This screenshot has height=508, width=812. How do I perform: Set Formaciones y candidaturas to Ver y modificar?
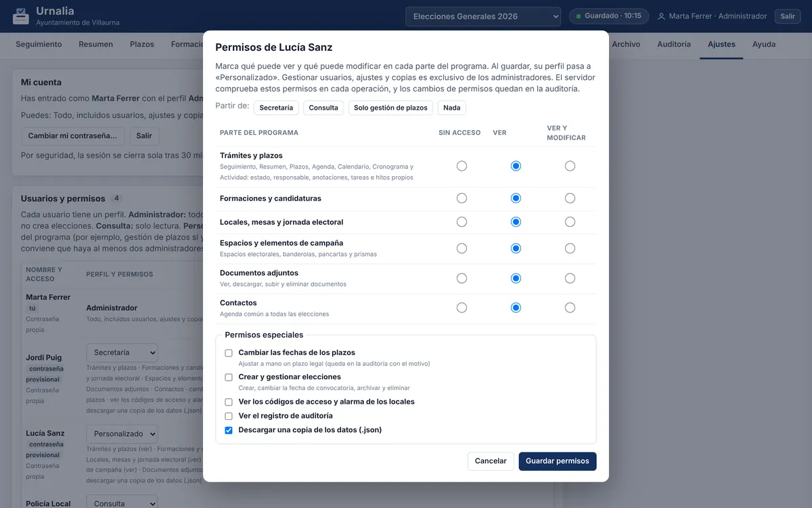coord(570,198)
